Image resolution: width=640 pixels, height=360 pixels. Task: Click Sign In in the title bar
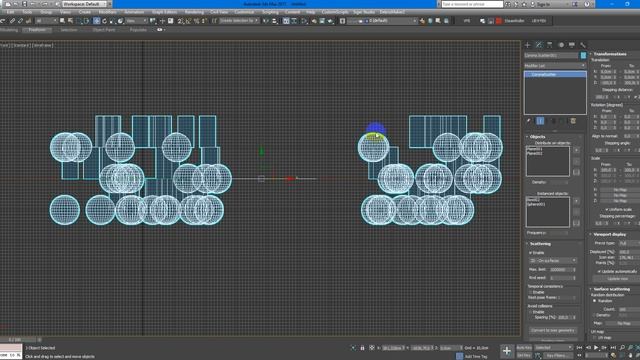click(544, 4)
